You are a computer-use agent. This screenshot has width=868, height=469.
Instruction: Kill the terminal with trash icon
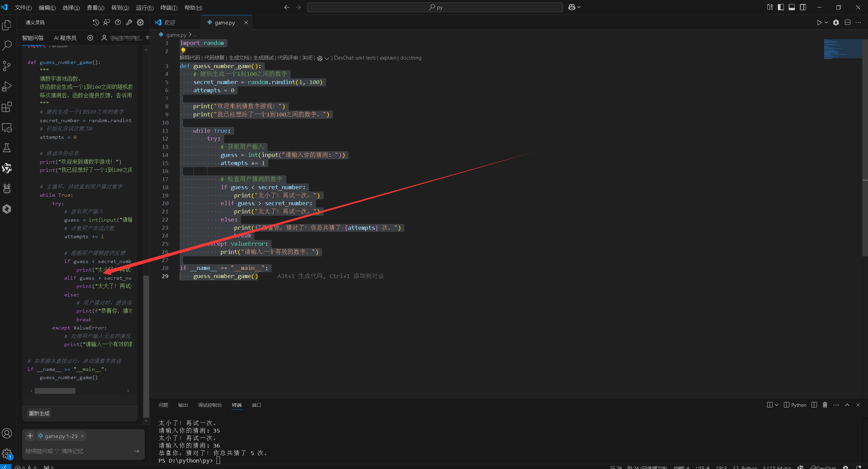[825, 405]
